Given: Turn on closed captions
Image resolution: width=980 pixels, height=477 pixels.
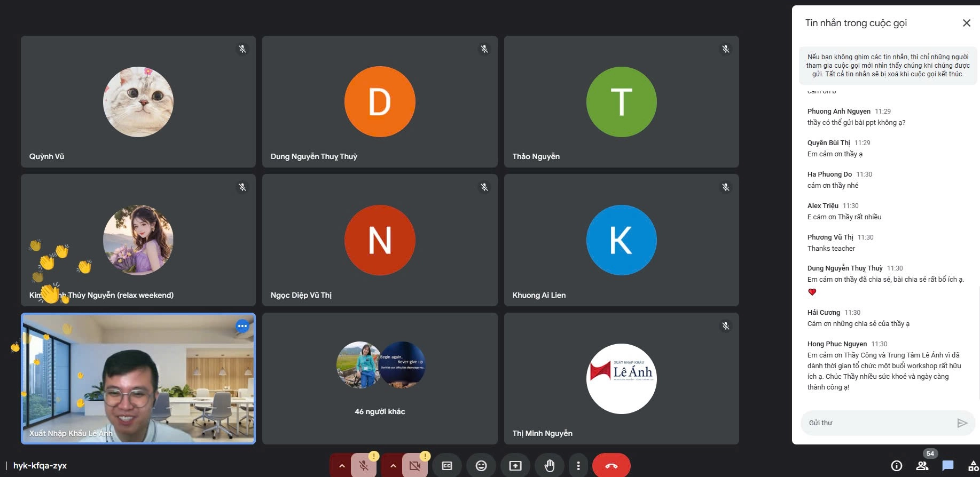Looking at the screenshot, I should click(447, 466).
